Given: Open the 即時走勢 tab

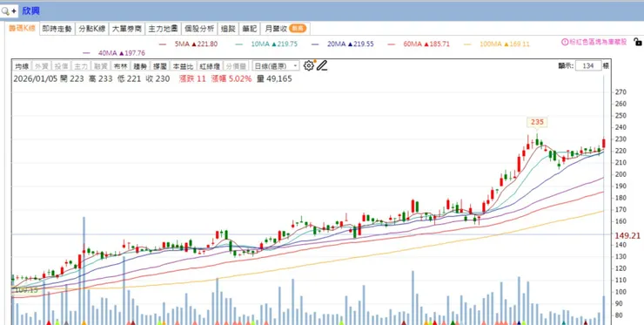Looking at the screenshot, I should click(57, 29).
